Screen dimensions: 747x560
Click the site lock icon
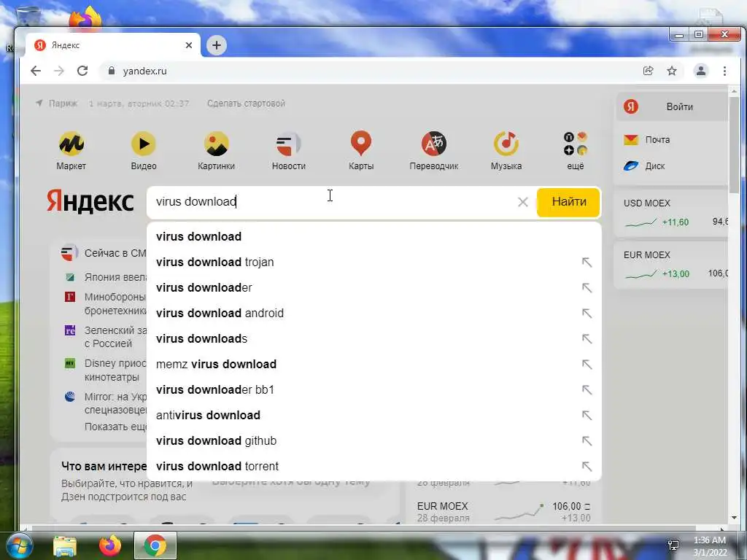[112, 71]
